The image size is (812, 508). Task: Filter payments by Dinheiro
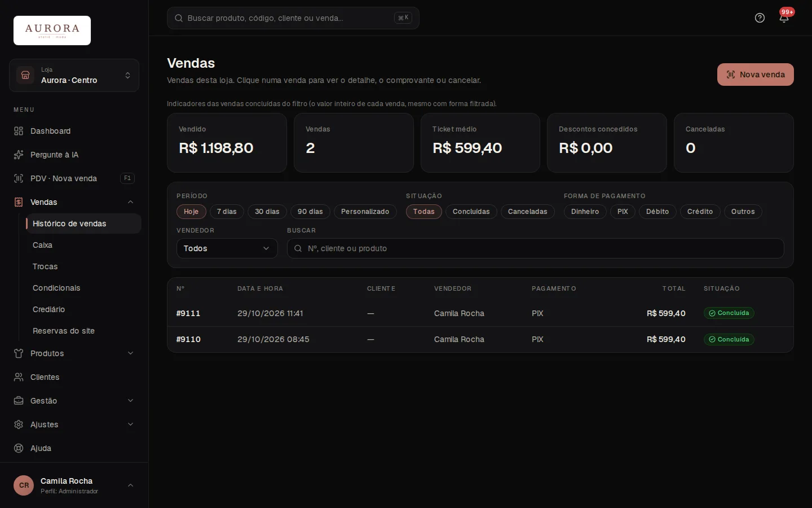tap(585, 212)
